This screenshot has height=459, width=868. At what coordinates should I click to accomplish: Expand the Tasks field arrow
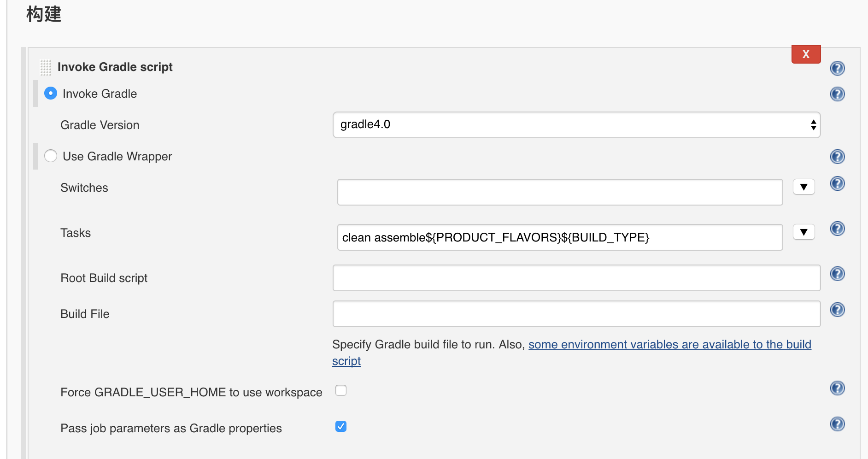803,232
